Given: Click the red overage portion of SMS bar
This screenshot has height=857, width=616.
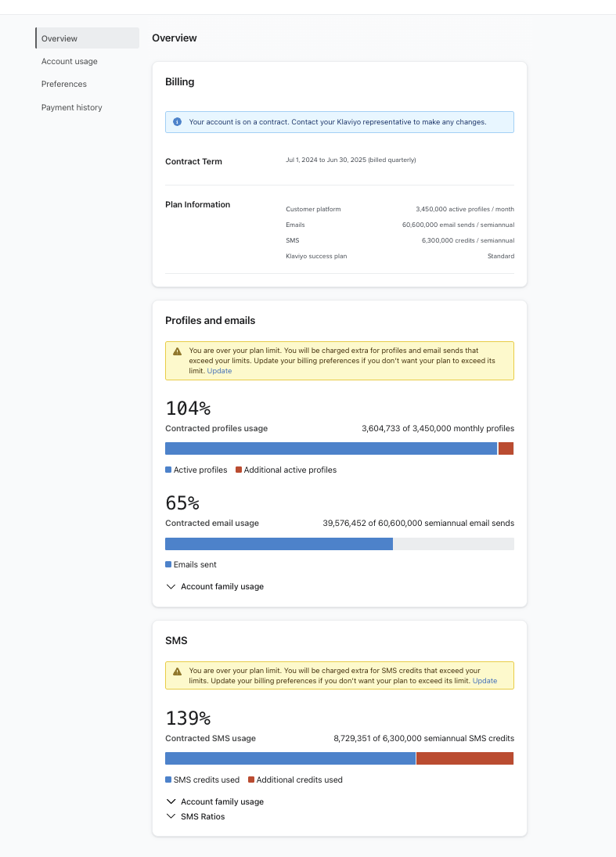Looking at the screenshot, I should 464,758.
